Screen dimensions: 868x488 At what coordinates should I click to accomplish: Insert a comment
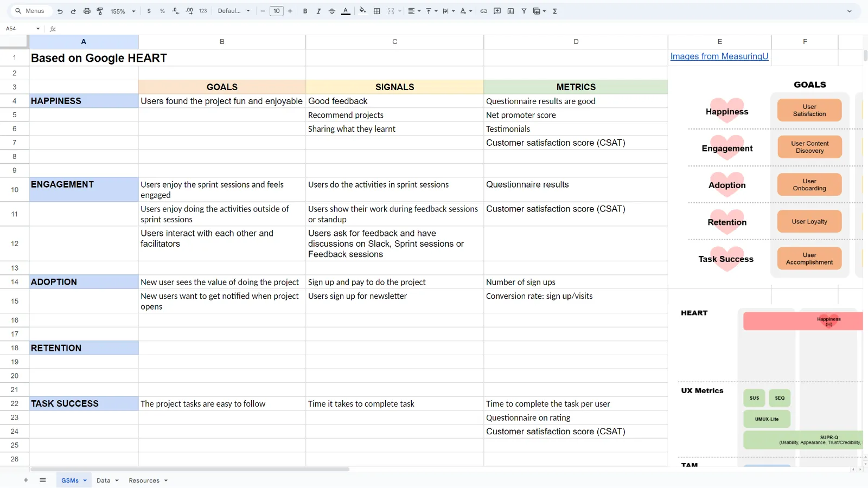497,11
